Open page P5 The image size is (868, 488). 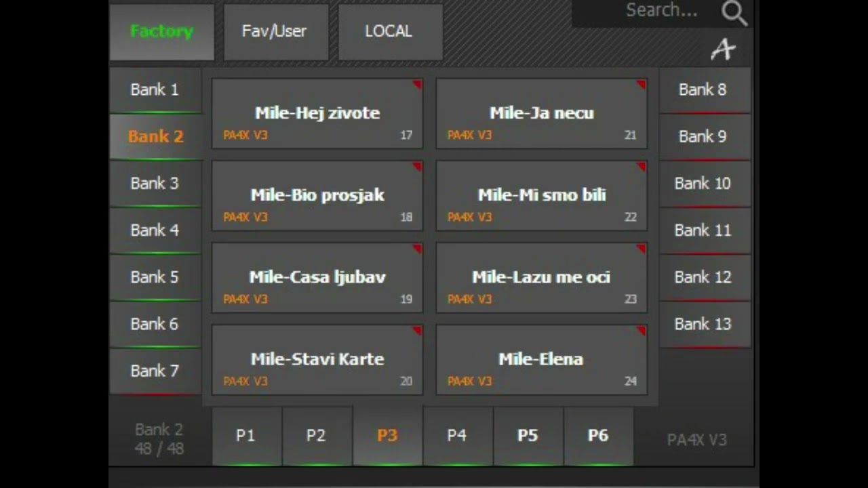(529, 436)
